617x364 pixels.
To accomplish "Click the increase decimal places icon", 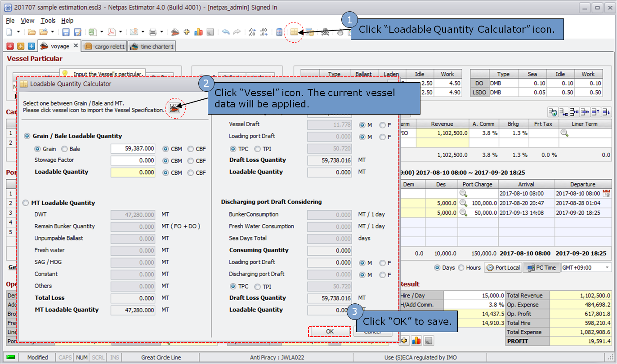I will (252, 32).
